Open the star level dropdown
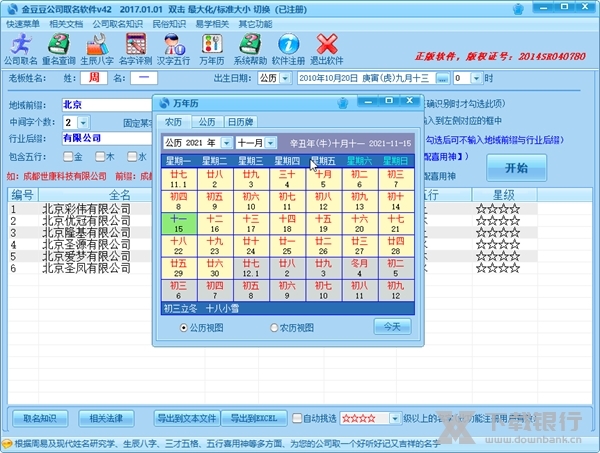The image size is (600, 453). (395, 419)
